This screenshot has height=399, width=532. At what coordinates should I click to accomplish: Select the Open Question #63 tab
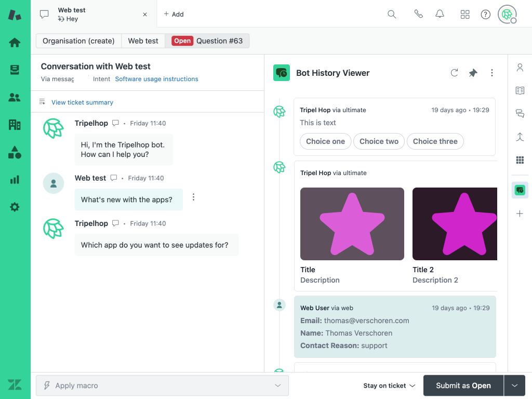[x=207, y=41]
